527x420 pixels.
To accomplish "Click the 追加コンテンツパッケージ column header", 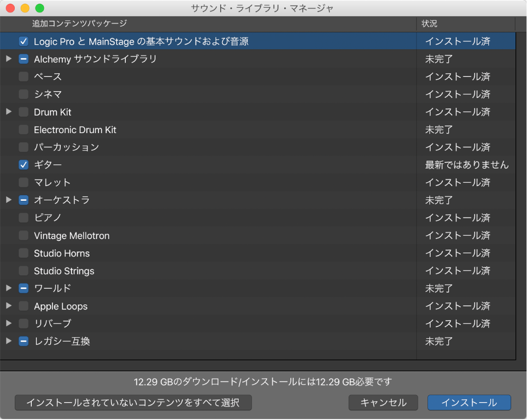I will [79, 23].
